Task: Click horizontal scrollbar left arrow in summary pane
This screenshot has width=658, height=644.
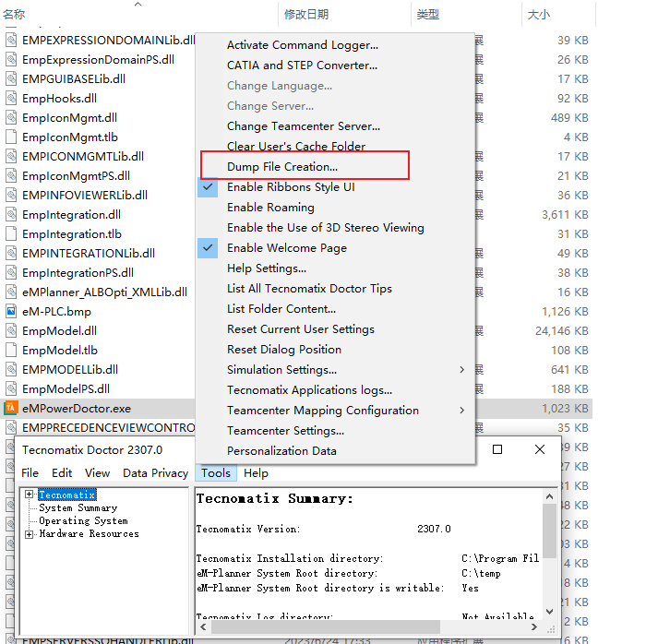Action: 204,627
